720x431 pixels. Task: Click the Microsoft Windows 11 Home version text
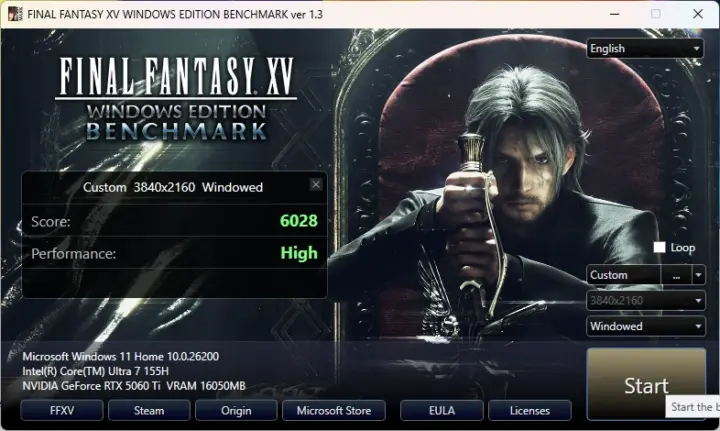point(121,357)
